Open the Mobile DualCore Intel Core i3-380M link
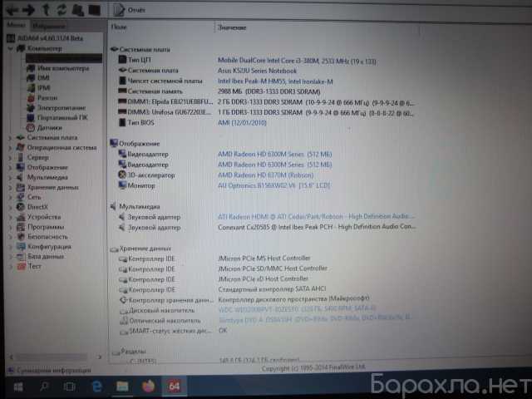Screen dimensions: 532x399 297,61
